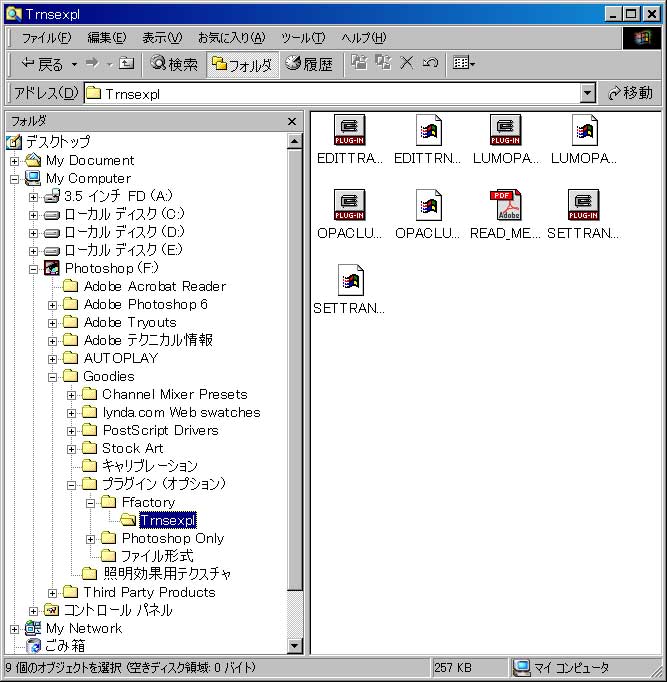Click the address field showing Trnsexpl

point(332,93)
